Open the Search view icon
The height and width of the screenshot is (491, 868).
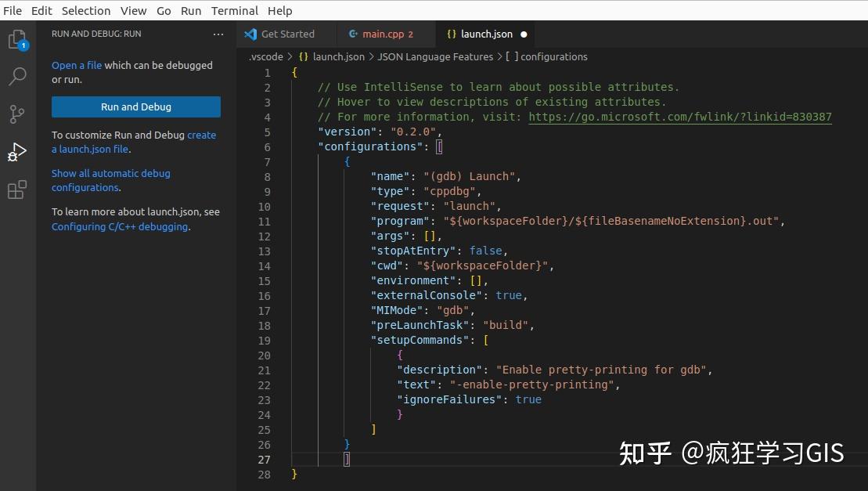click(17, 76)
